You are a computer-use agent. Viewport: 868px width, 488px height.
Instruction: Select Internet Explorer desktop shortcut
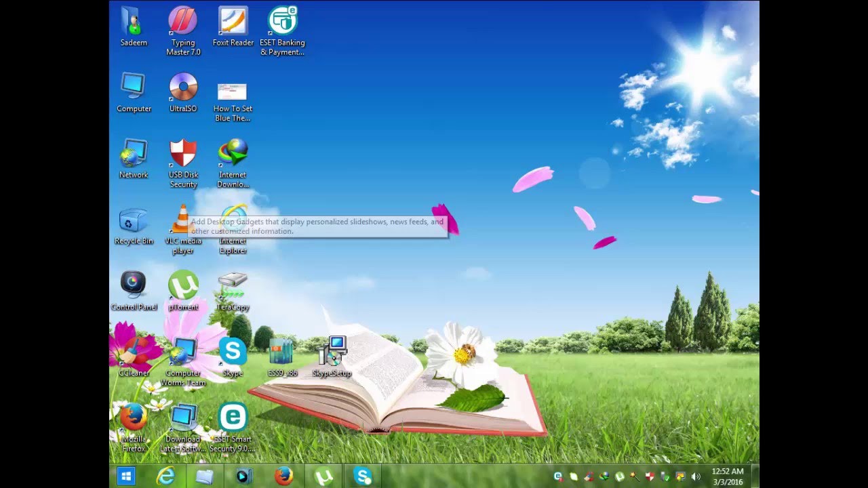coord(233,230)
